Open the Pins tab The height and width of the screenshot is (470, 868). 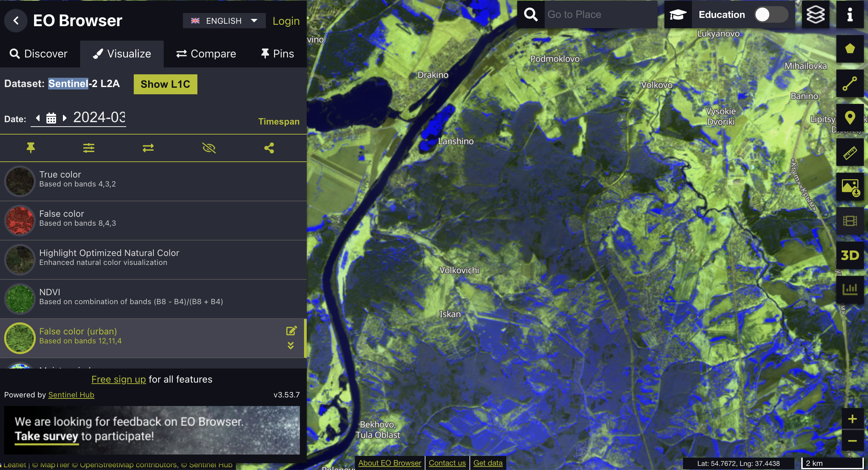pos(277,54)
